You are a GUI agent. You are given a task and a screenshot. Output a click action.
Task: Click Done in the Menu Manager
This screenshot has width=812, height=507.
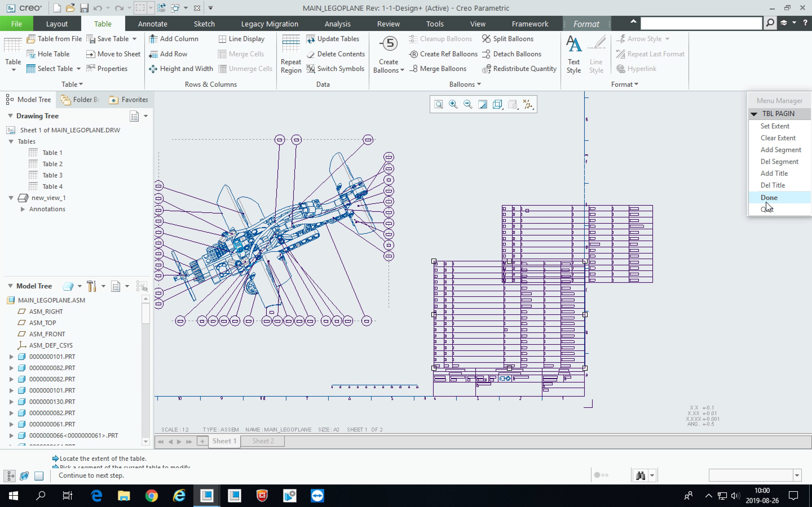click(769, 197)
